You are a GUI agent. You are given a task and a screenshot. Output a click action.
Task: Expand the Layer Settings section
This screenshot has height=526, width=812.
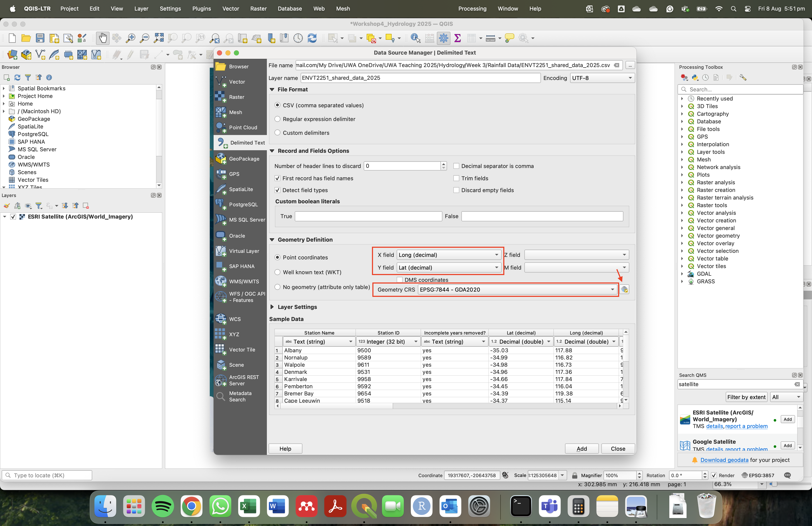tap(272, 307)
